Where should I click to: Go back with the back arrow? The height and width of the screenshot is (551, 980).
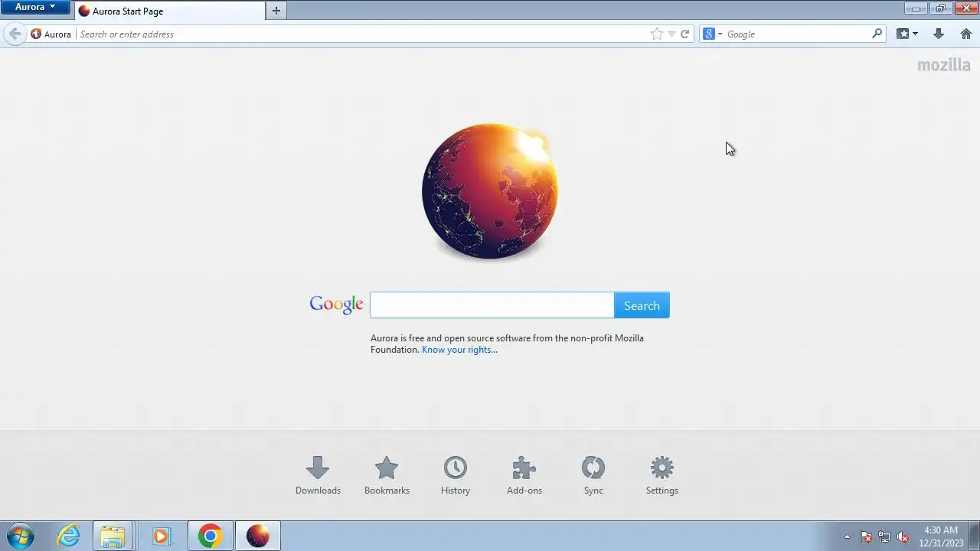[15, 34]
